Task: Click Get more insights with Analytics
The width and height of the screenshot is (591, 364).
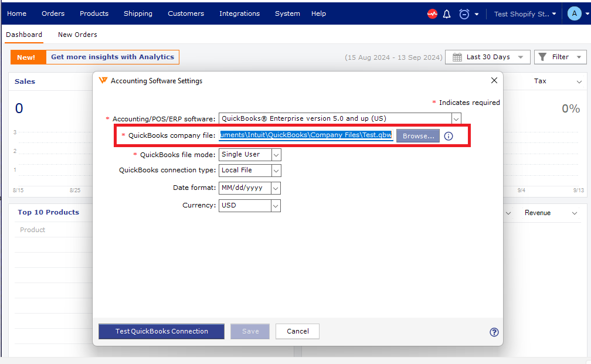Action: [113, 57]
